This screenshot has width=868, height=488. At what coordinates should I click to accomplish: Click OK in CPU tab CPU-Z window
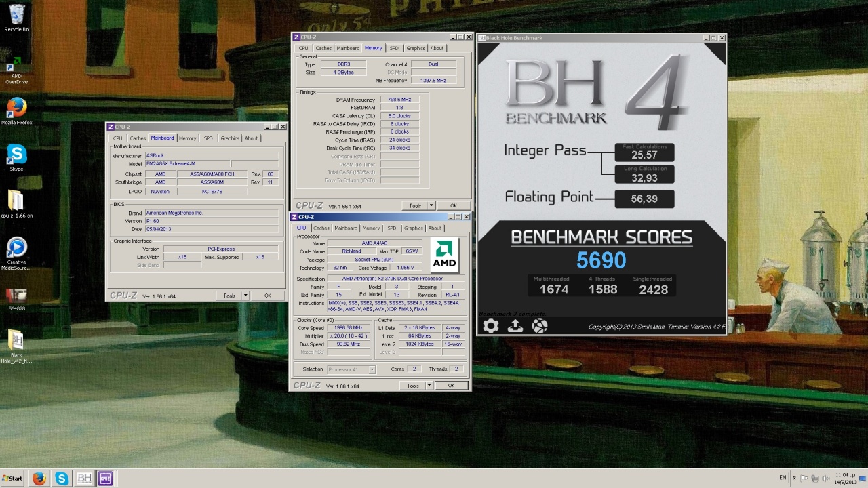pos(451,386)
